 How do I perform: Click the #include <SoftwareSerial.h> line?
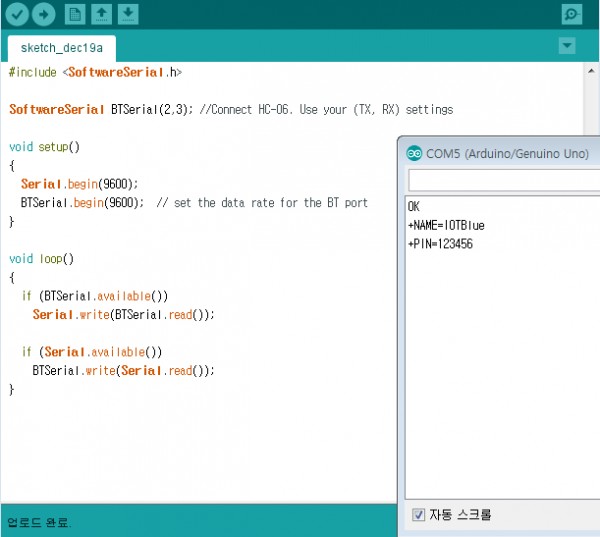click(95, 72)
